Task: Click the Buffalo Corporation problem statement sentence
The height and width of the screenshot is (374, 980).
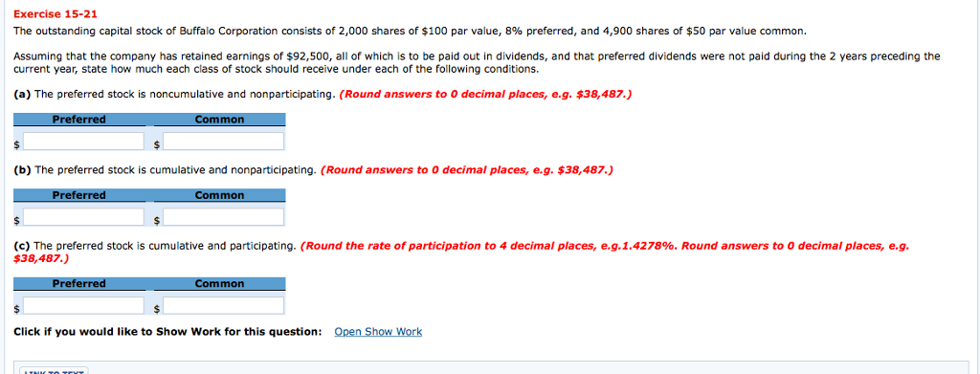Action: (410, 31)
